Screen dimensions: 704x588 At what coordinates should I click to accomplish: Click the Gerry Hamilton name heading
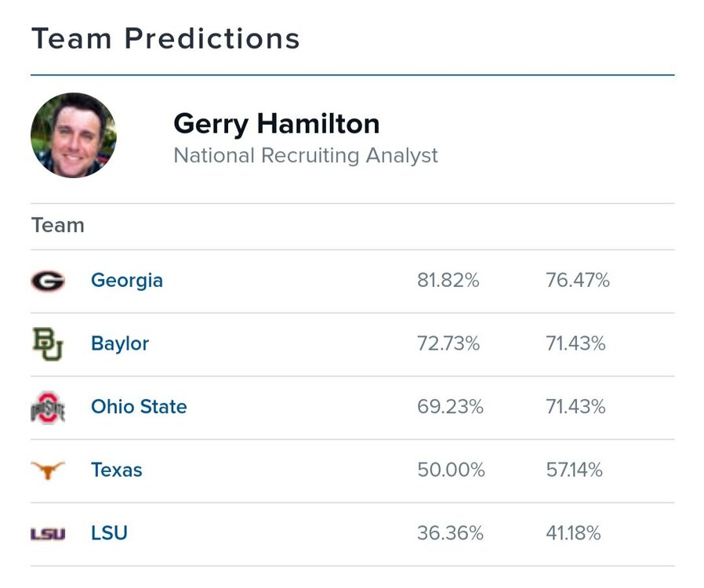click(x=276, y=123)
